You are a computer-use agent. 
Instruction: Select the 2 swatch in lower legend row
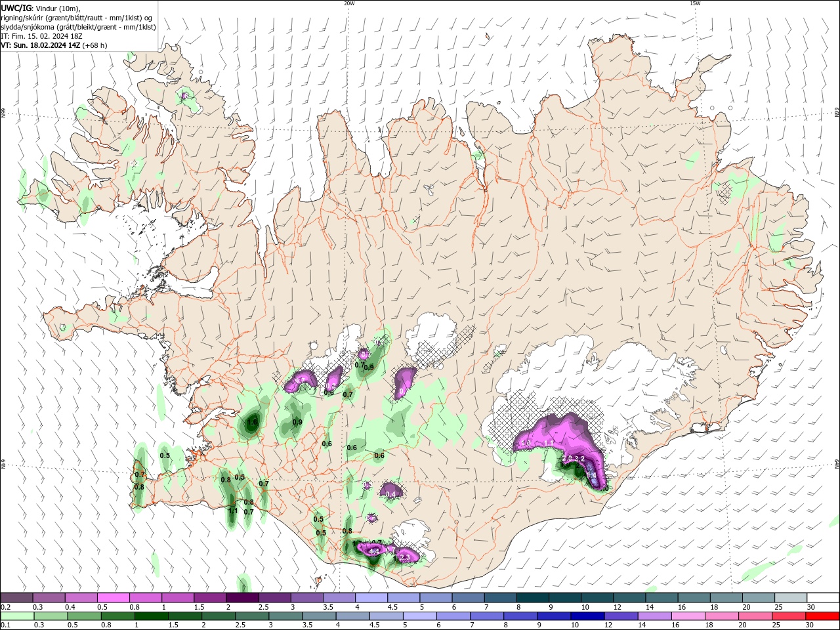coord(219,616)
